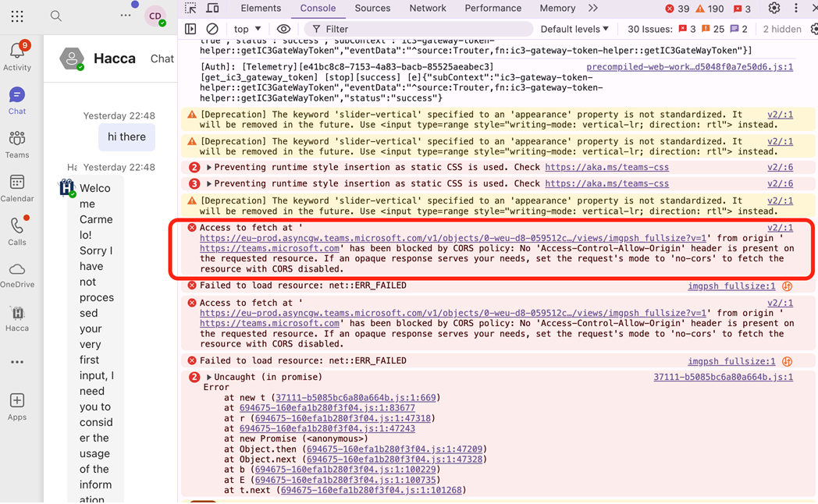Switch to the Memory tab

pos(557,9)
